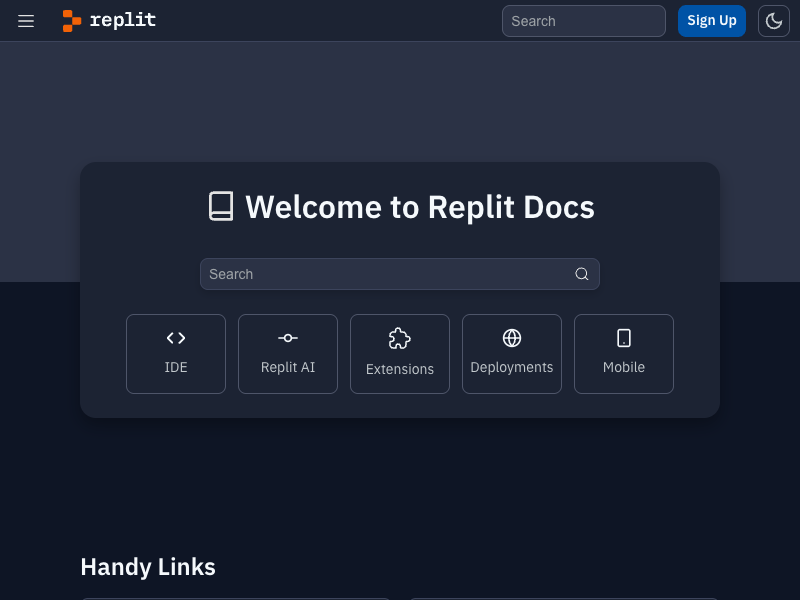
Task: Click the Welcome to Replit Docs heading
Action: pos(420,207)
